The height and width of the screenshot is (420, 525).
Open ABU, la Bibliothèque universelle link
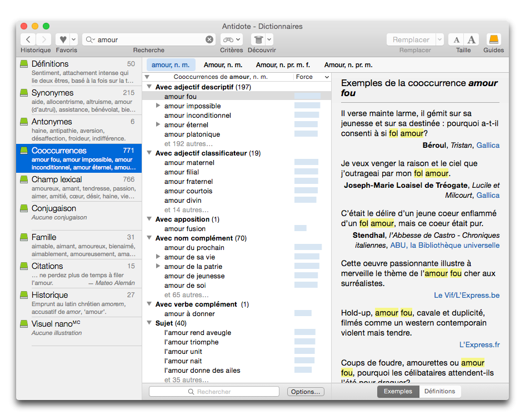pos(444,245)
